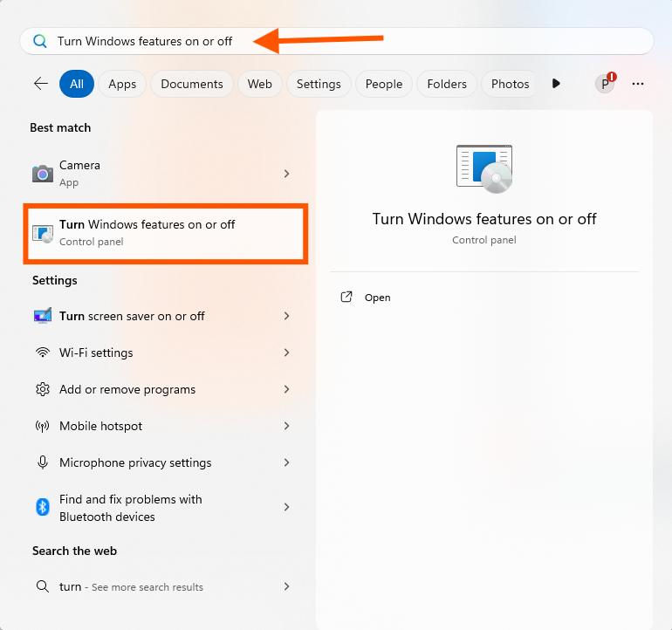Click the Bluetooth icon

coord(43,508)
